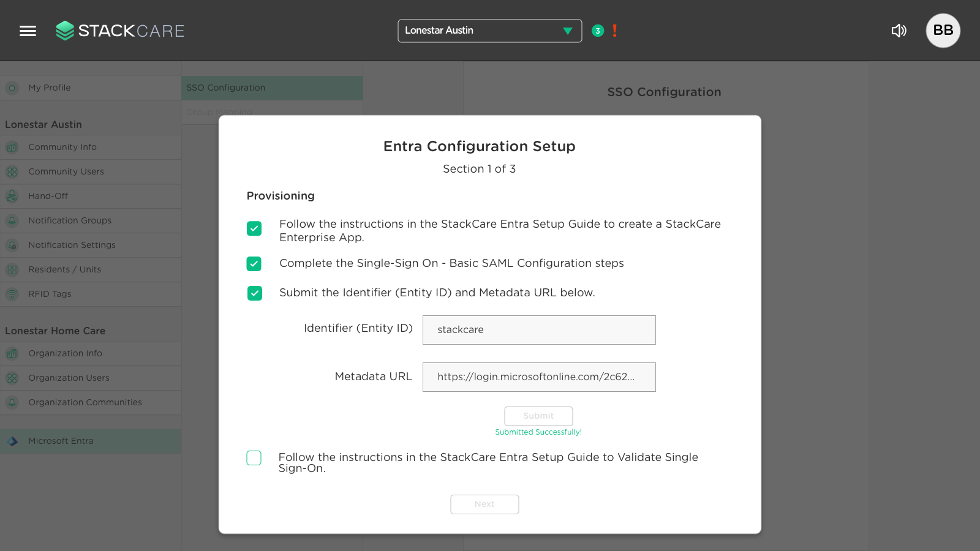Click the Organization Info building icon
This screenshot has height=551, width=980.
pyautogui.click(x=12, y=354)
